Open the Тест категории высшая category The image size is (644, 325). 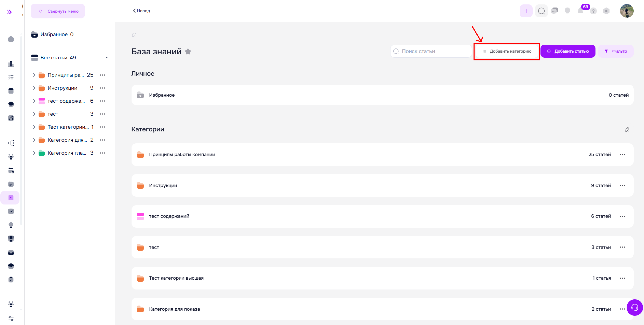[x=382, y=278]
